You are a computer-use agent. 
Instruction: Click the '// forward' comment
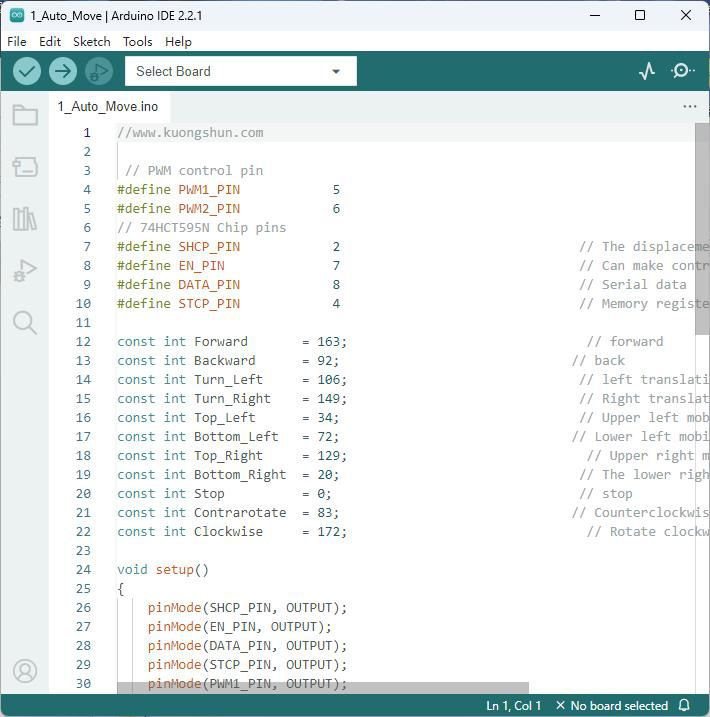(625, 342)
